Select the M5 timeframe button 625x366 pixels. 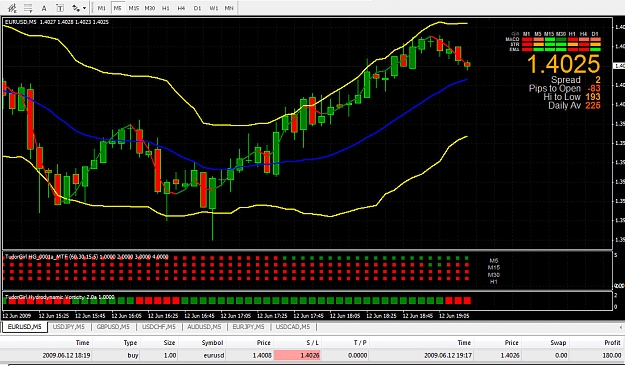tap(117, 8)
